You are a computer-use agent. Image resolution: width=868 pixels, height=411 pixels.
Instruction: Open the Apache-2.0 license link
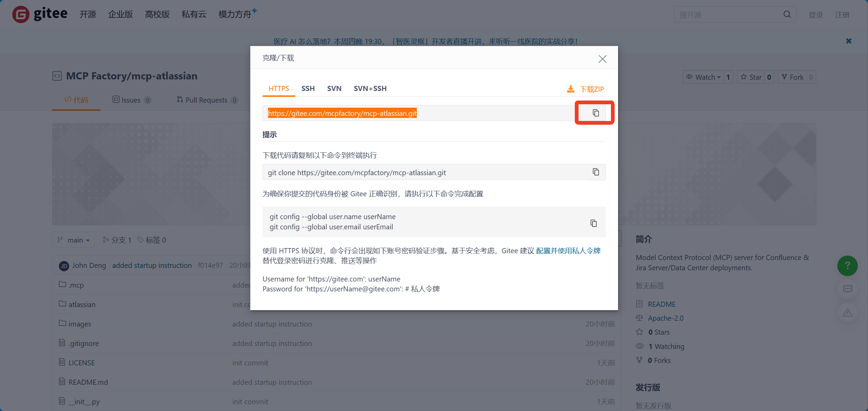(665, 318)
